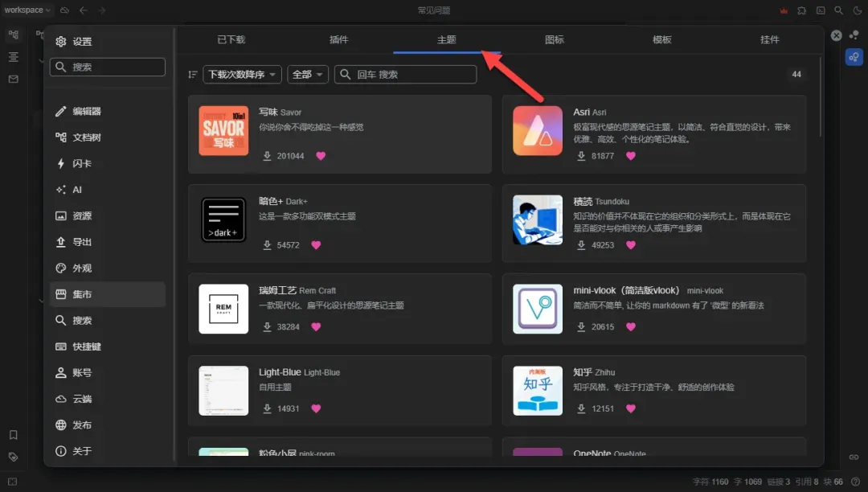Open the bookmark icon in left dock
The image size is (868, 492).
pyautogui.click(x=14, y=435)
